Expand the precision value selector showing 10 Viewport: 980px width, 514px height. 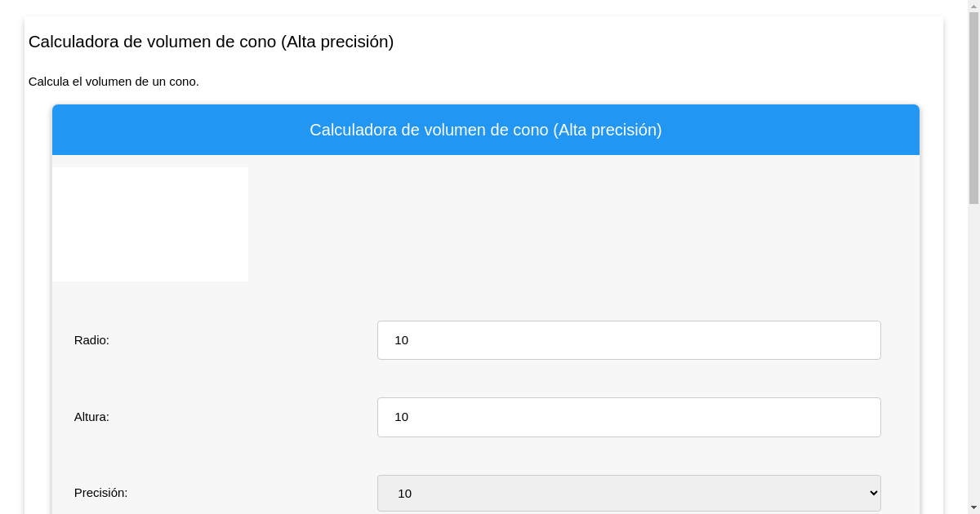[x=629, y=493]
